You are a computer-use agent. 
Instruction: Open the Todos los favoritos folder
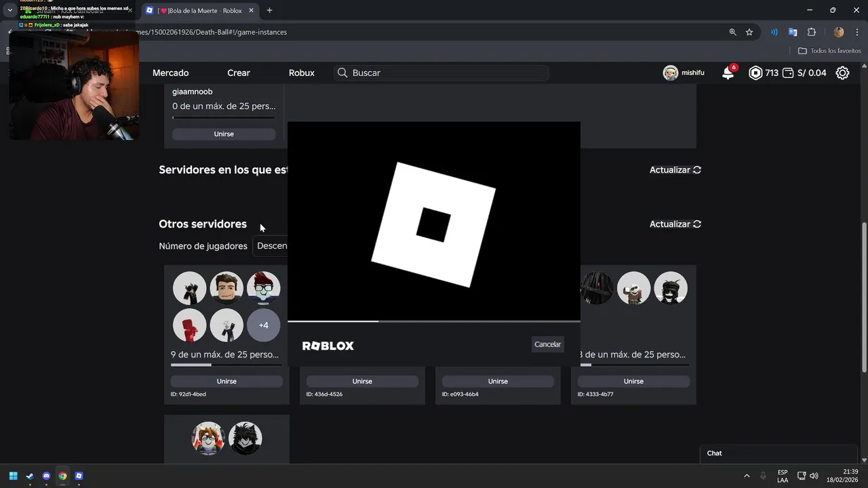829,51
